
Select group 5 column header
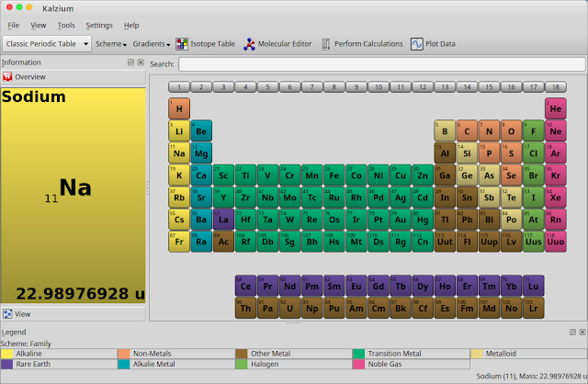tap(267, 87)
